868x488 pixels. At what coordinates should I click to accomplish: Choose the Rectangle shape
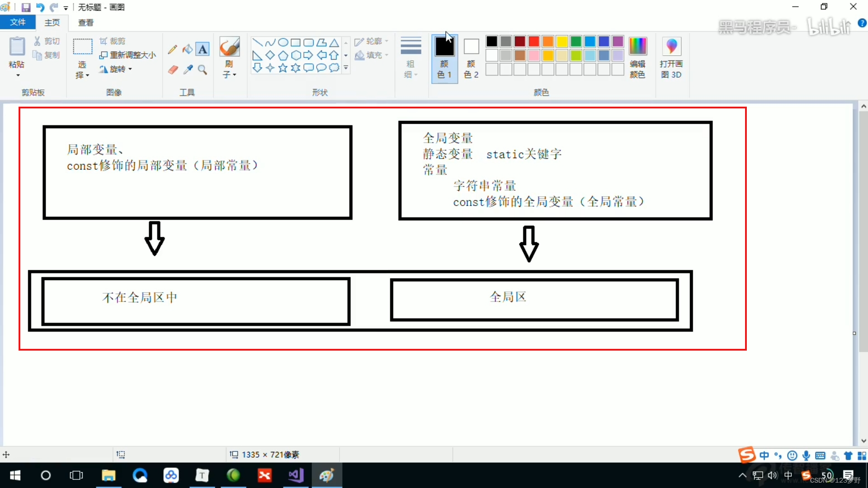(296, 42)
